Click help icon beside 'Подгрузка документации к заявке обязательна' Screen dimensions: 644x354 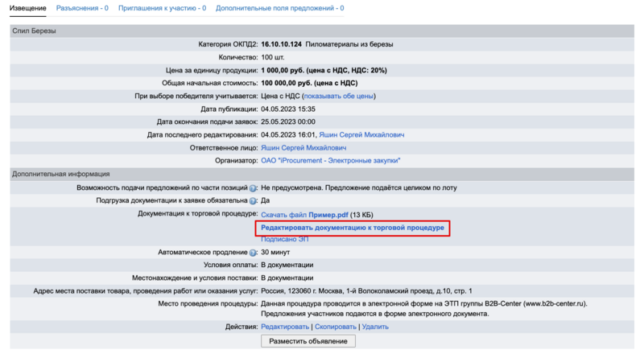pos(253,201)
